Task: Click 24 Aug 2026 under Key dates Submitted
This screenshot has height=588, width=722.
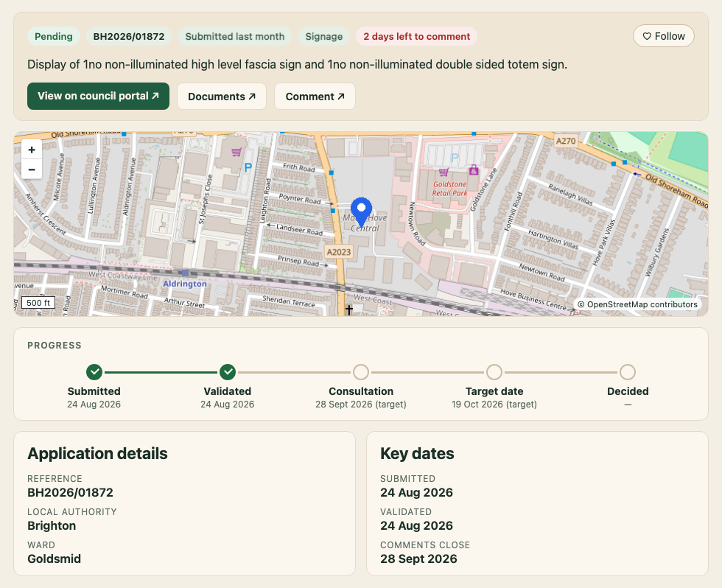Action: [416, 493]
